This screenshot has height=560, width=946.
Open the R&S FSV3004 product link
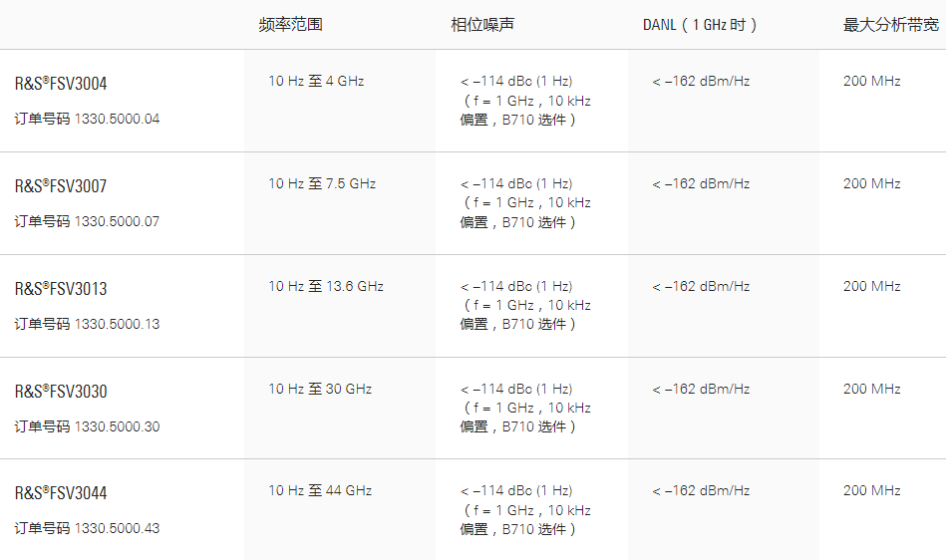[61, 84]
